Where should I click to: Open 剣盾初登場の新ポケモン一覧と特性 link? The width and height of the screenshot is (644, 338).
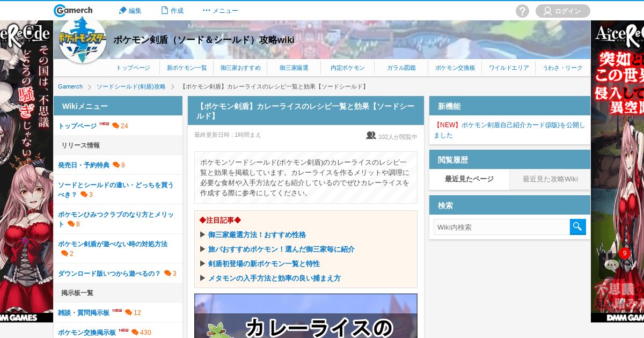click(264, 264)
